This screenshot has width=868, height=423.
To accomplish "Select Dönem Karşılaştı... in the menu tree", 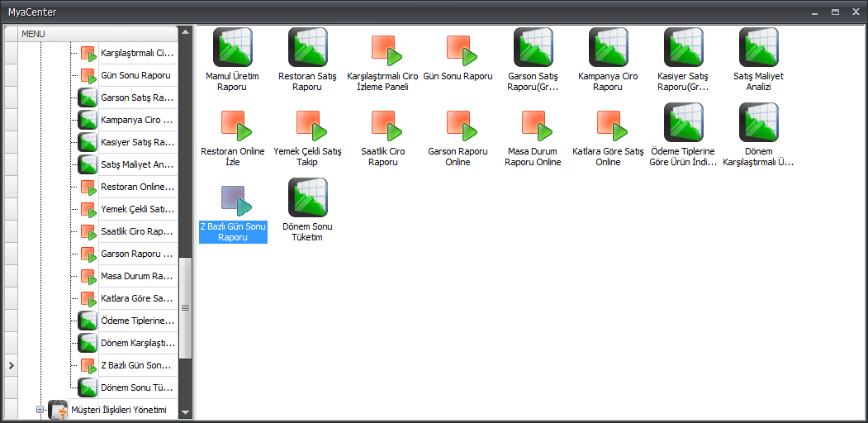I will click(x=138, y=343).
